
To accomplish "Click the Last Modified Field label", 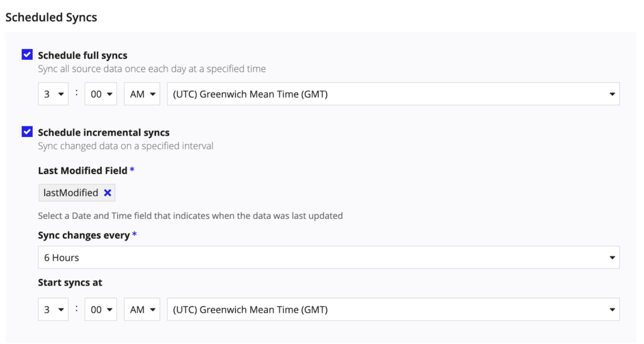I will coord(82,170).
